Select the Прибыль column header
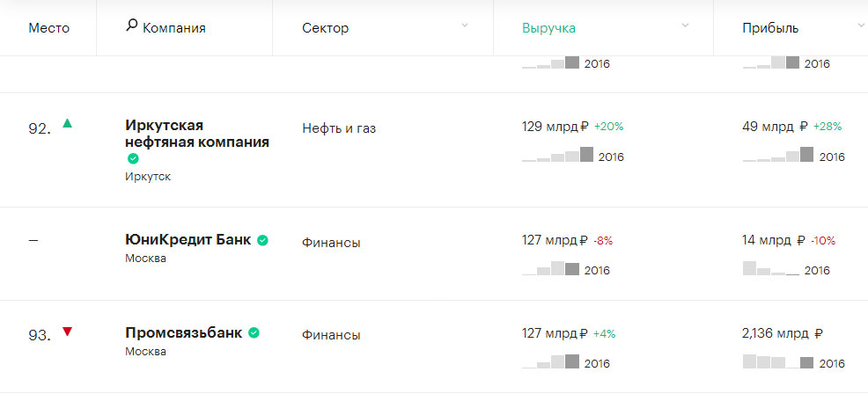This screenshot has width=868, height=401. [x=770, y=28]
